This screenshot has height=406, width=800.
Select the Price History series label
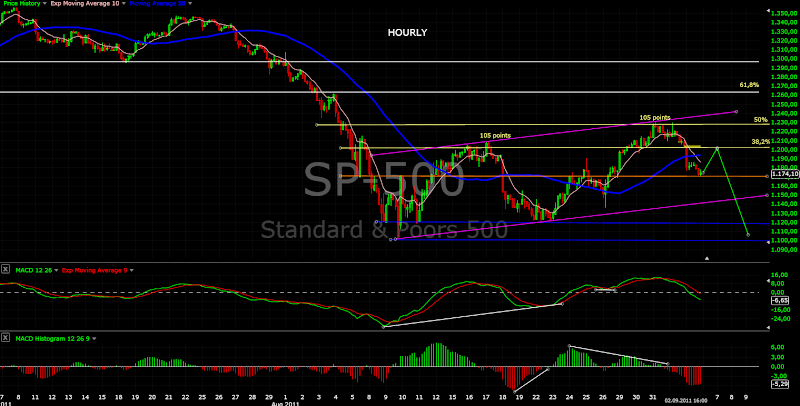click(21, 3)
